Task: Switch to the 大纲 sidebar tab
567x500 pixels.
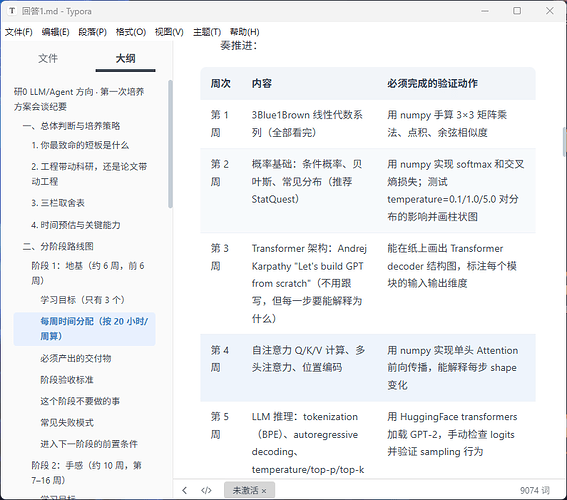Action: (125, 58)
